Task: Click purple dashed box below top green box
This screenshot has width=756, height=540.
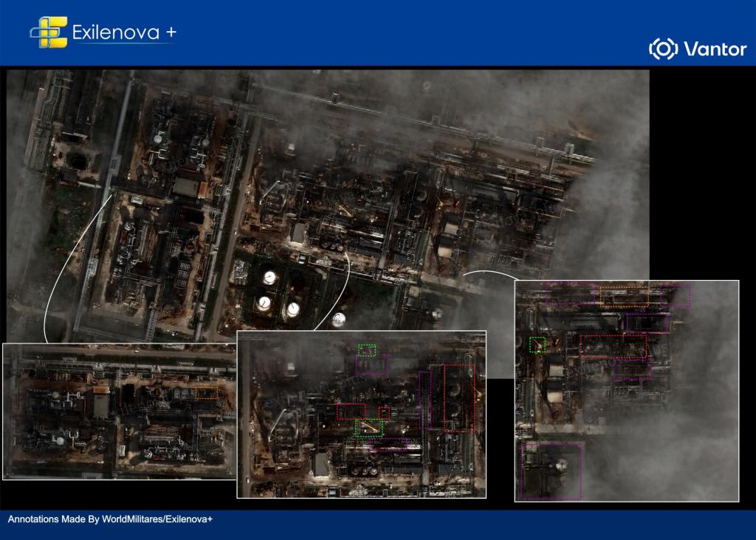Action: (x=372, y=366)
